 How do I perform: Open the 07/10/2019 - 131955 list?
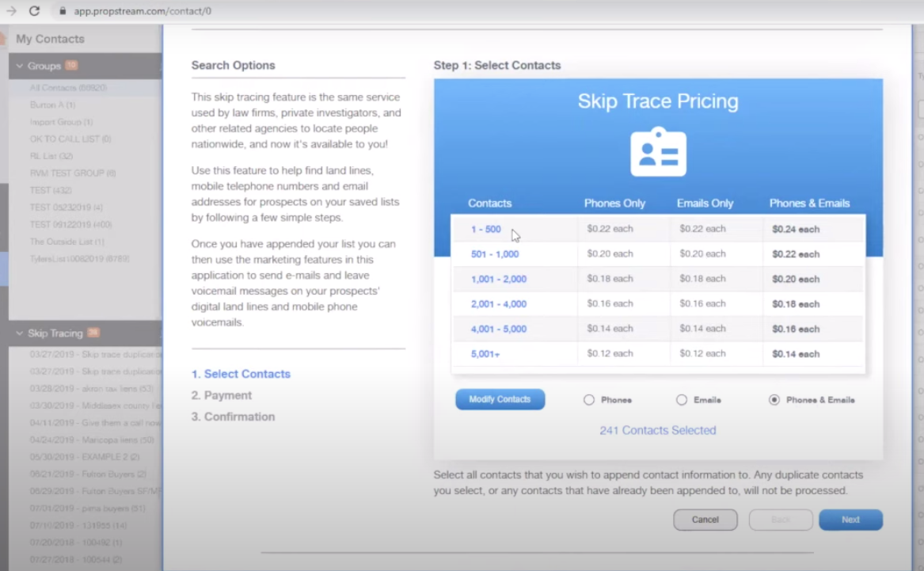(x=78, y=525)
